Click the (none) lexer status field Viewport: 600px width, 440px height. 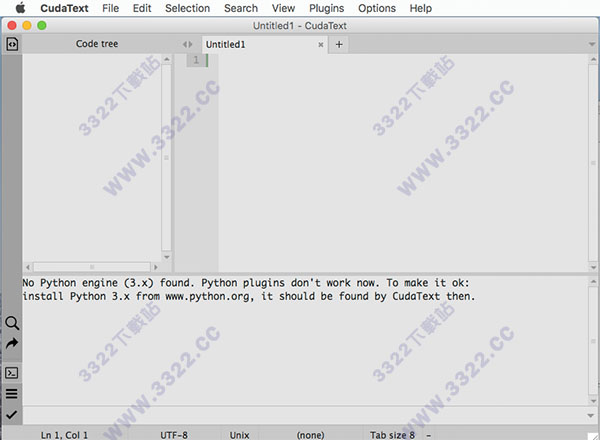point(310,435)
